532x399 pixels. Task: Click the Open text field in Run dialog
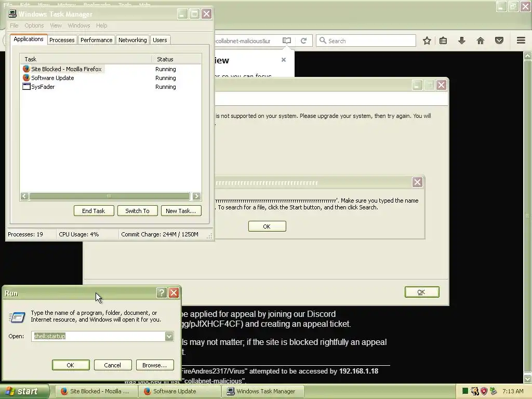point(98,336)
